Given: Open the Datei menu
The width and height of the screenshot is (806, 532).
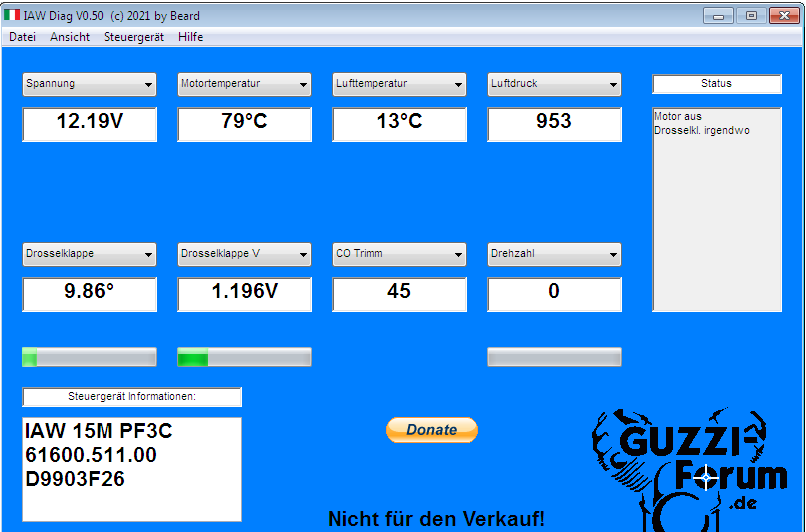Looking at the screenshot, I should click(22, 37).
